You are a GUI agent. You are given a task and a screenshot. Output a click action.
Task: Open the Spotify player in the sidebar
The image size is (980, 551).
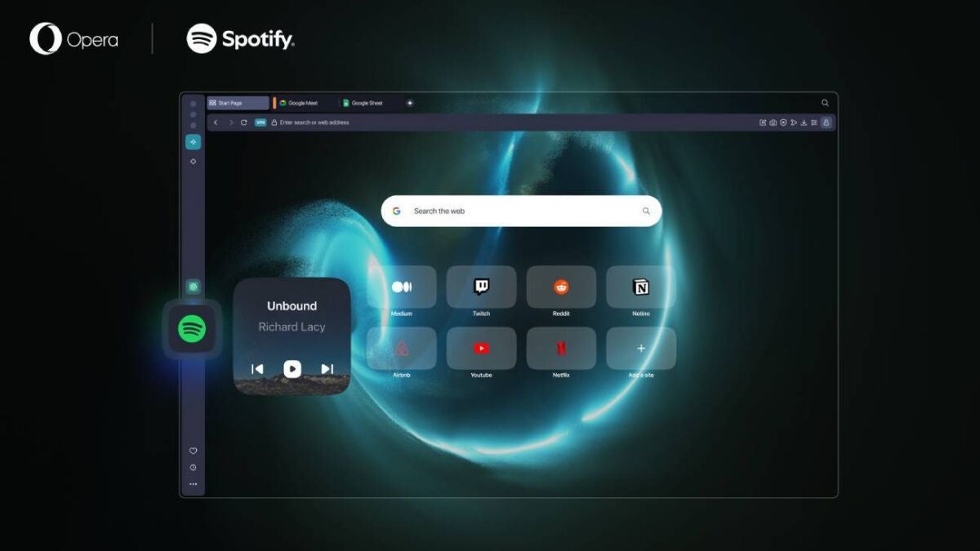point(192,330)
